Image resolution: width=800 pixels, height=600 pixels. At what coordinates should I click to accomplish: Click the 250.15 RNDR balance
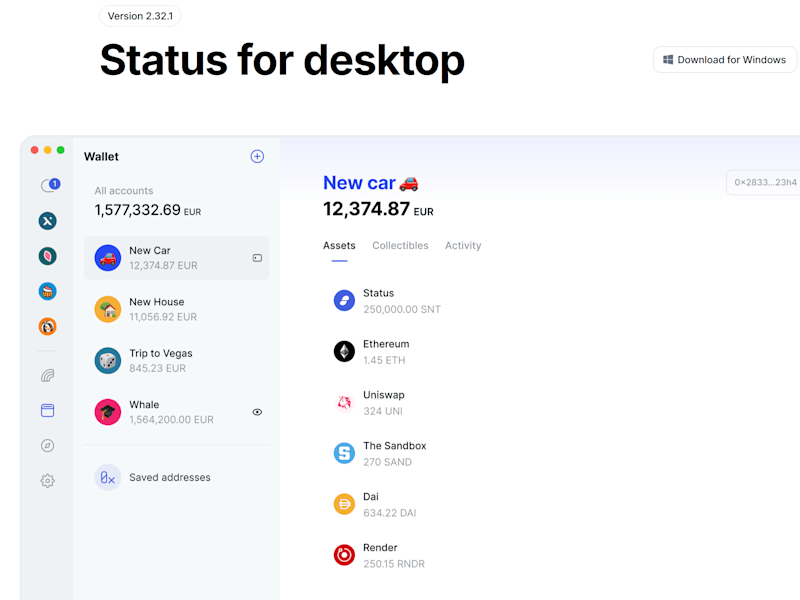click(394, 564)
